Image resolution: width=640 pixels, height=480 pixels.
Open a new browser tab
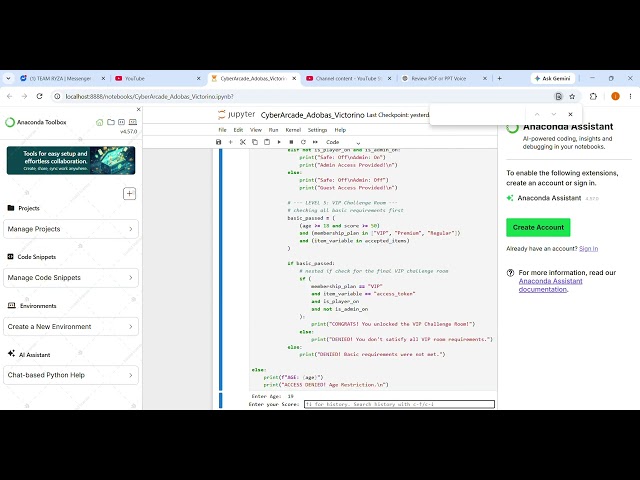pos(499,78)
